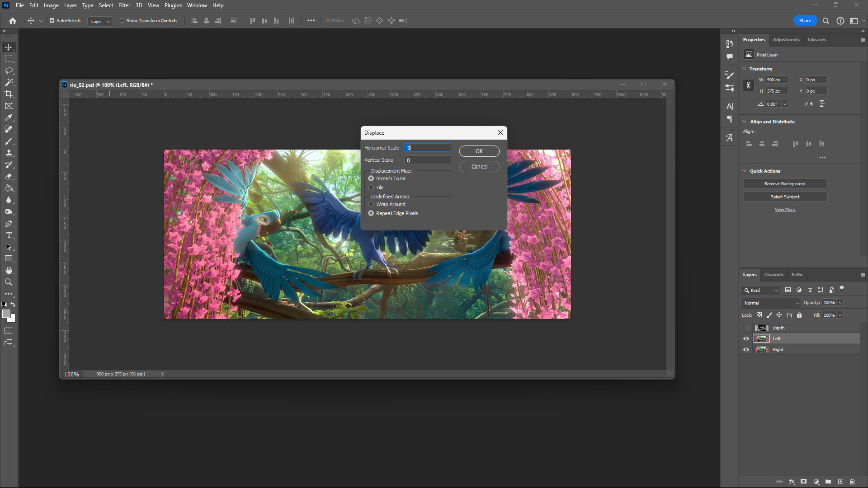Select the Zoom tool in toolbar
The image size is (868, 488).
coord(9,282)
